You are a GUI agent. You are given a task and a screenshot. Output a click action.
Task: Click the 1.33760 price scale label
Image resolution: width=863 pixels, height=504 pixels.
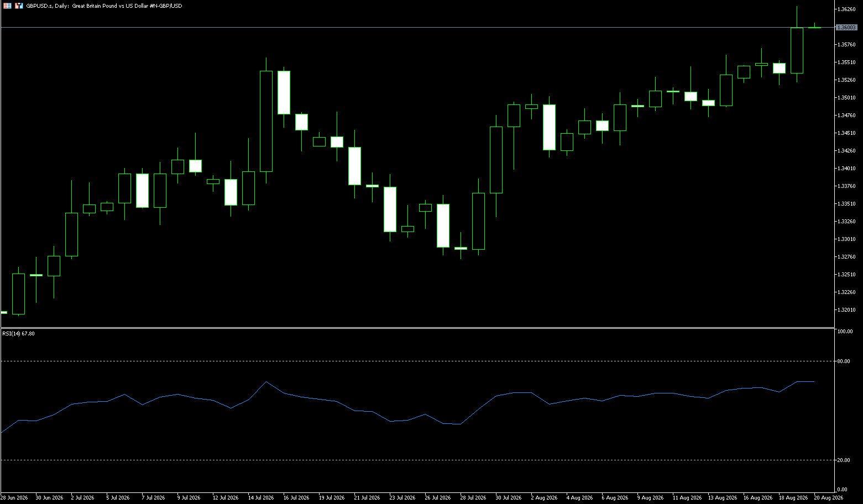coord(846,186)
